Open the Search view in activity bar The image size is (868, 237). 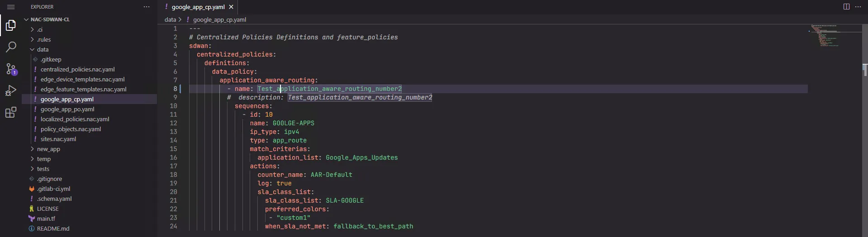coord(11,47)
